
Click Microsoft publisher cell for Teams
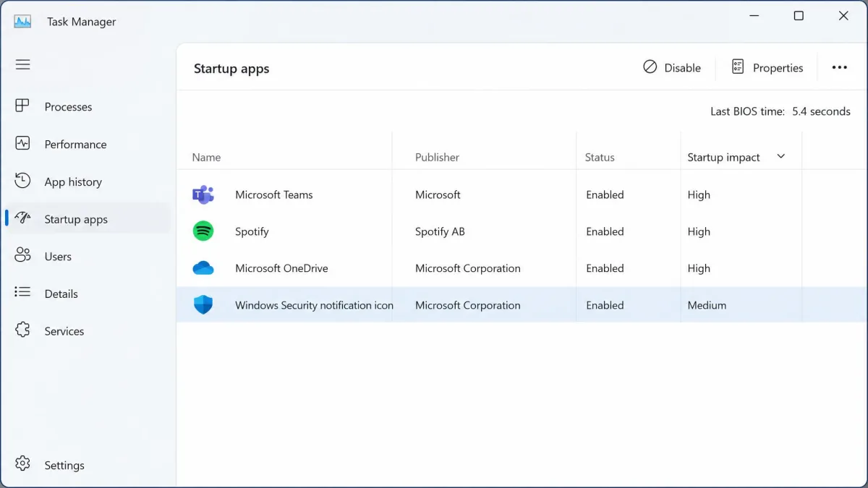tap(438, 194)
